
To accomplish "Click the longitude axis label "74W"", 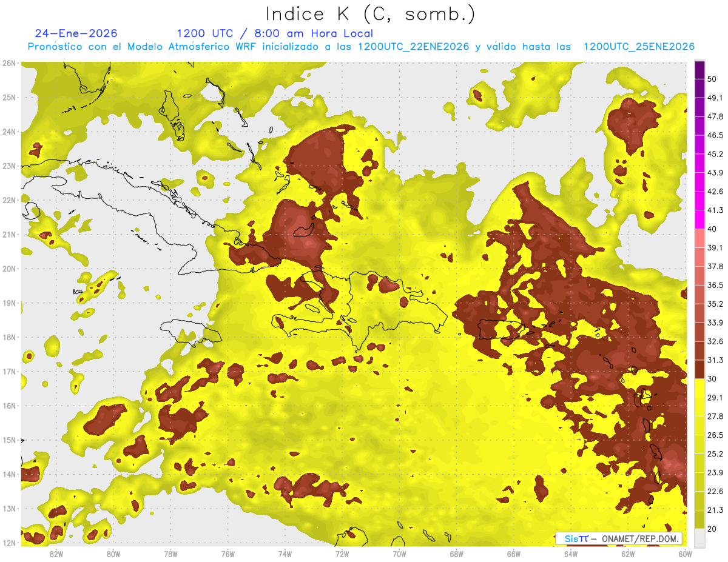I will point(285,554).
